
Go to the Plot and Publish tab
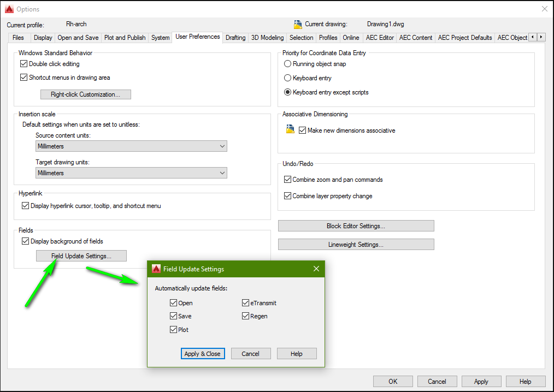[x=125, y=38]
